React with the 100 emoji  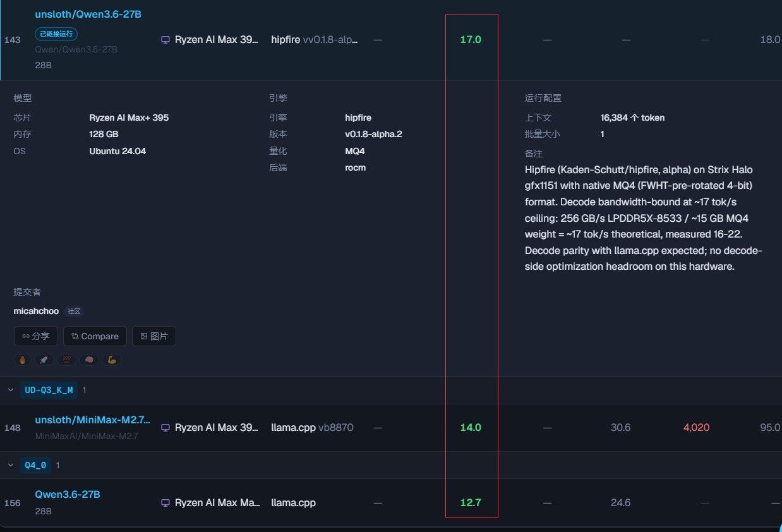point(66,360)
